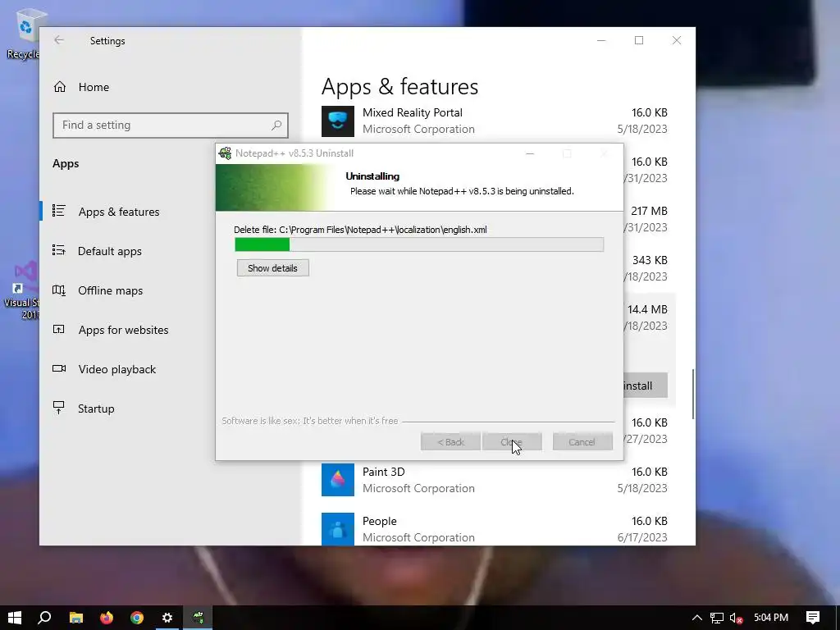Click the Default apps sidebar icon

click(x=59, y=250)
